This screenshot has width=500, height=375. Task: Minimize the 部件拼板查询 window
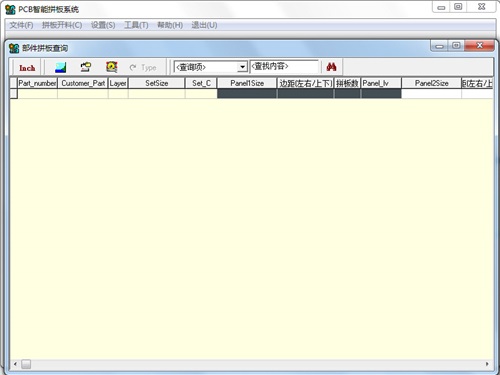pos(440,46)
